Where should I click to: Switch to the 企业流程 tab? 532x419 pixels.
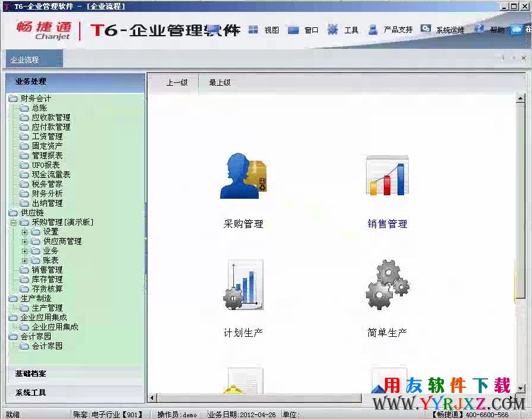pos(34,60)
